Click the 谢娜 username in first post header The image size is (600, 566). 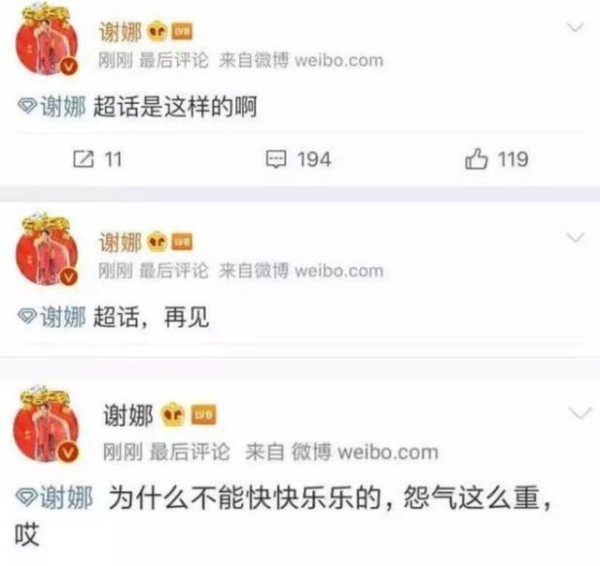click(x=121, y=32)
